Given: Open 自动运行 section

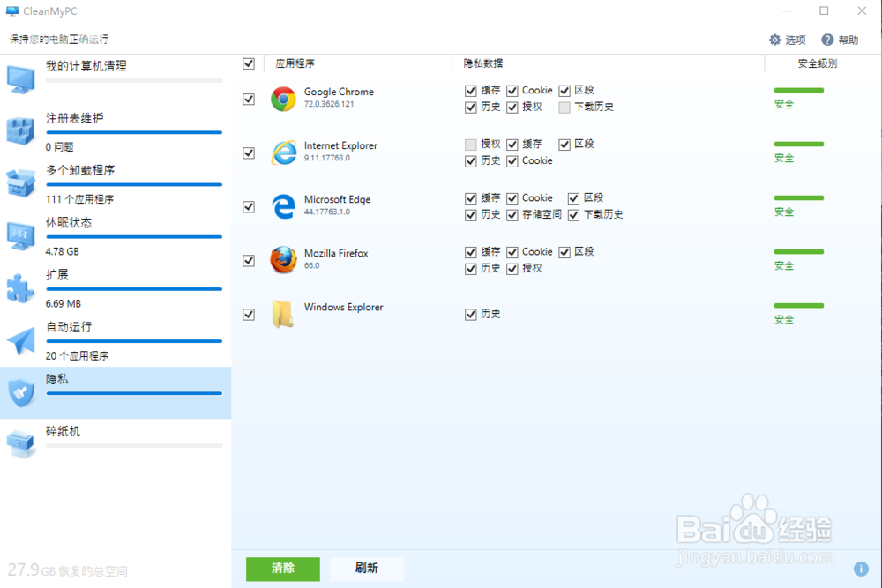Looking at the screenshot, I should (x=116, y=341).
